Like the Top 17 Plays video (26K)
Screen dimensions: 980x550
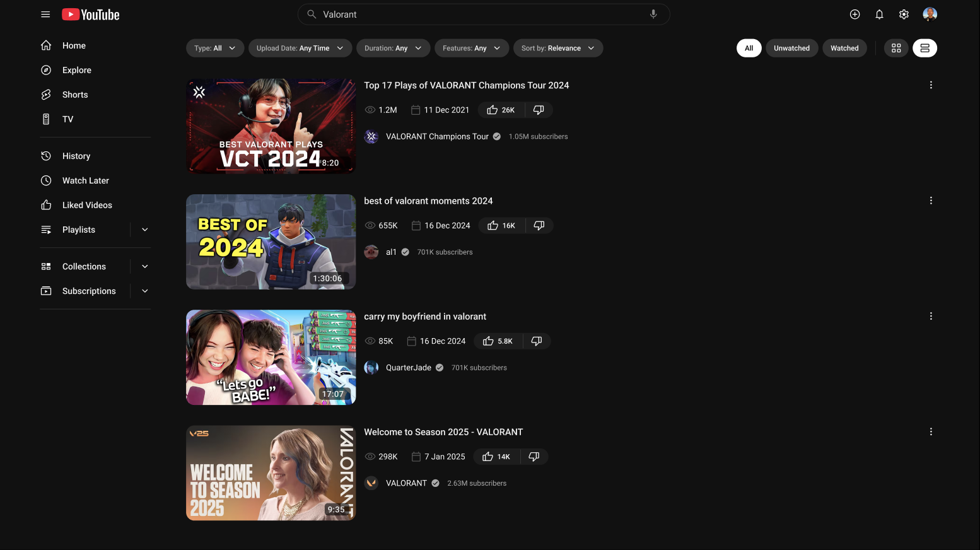[x=501, y=110]
